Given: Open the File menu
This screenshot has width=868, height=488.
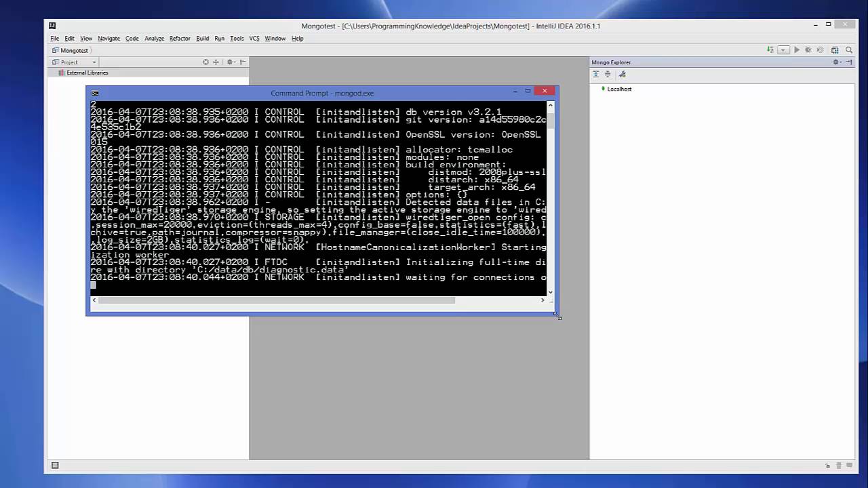Looking at the screenshot, I should (54, 39).
